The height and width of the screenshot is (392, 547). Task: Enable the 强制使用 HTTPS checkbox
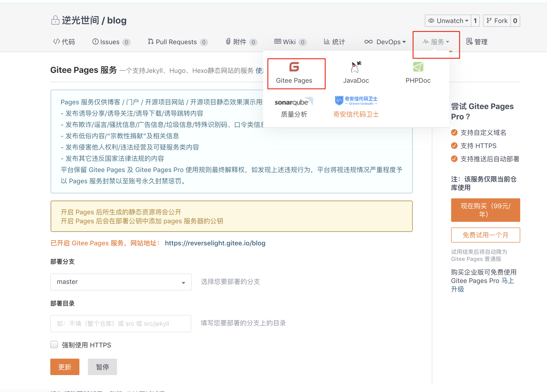(54, 345)
